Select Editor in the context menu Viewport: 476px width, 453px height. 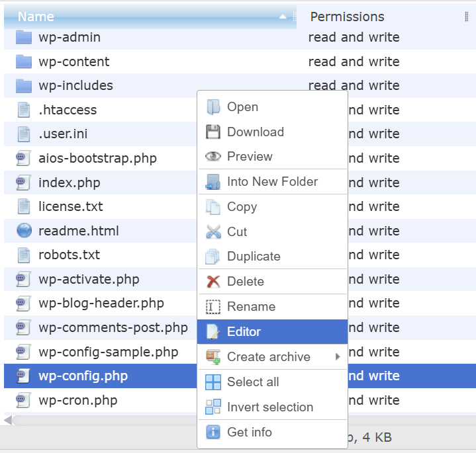pyautogui.click(x=272, y=331)
